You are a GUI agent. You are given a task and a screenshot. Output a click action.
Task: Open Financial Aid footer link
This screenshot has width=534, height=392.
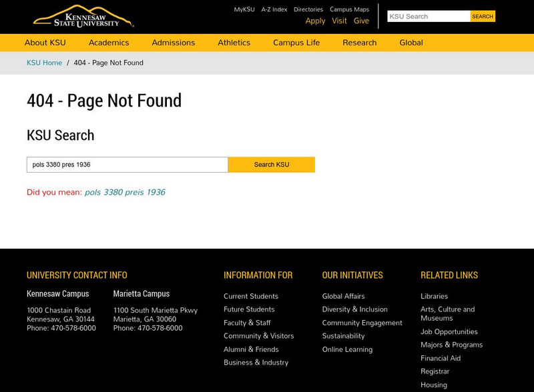click(x=441, y=358)
